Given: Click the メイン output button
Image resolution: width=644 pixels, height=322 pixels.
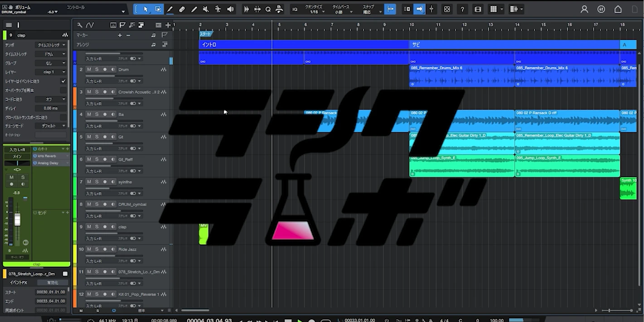Looking at the screenshot, I should pyautogui.click(x=17, y=156).
